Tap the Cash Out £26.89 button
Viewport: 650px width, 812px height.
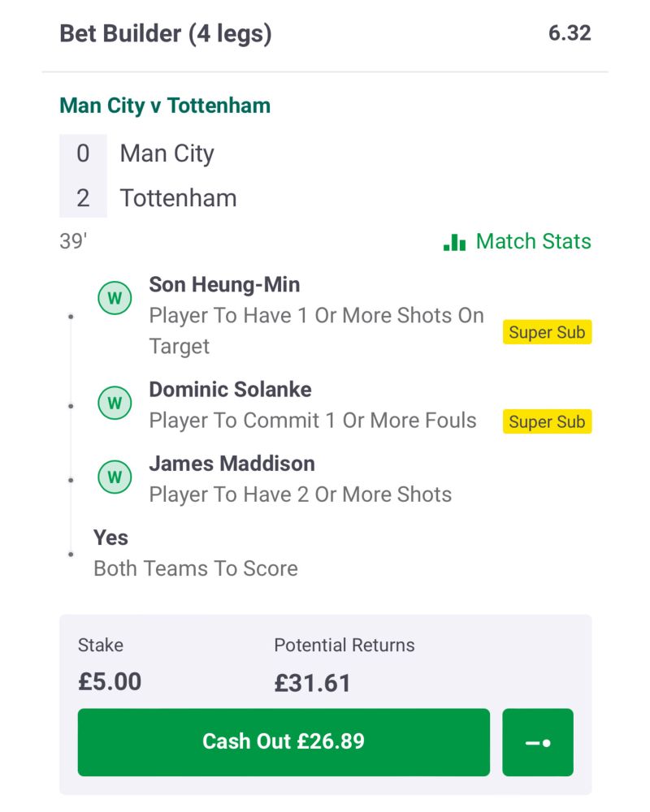coord(284,742)
